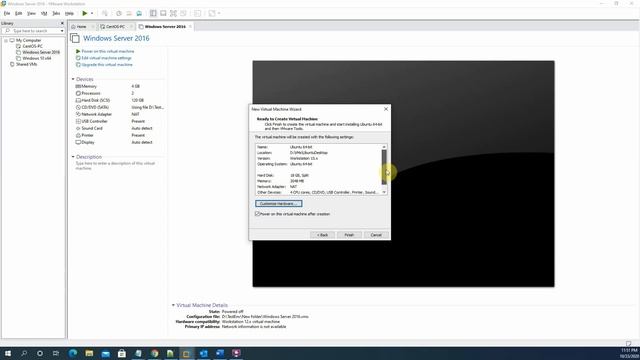Click Customize Hardware button in wizard
Screen dimensions: 640x360
[279, 203]
